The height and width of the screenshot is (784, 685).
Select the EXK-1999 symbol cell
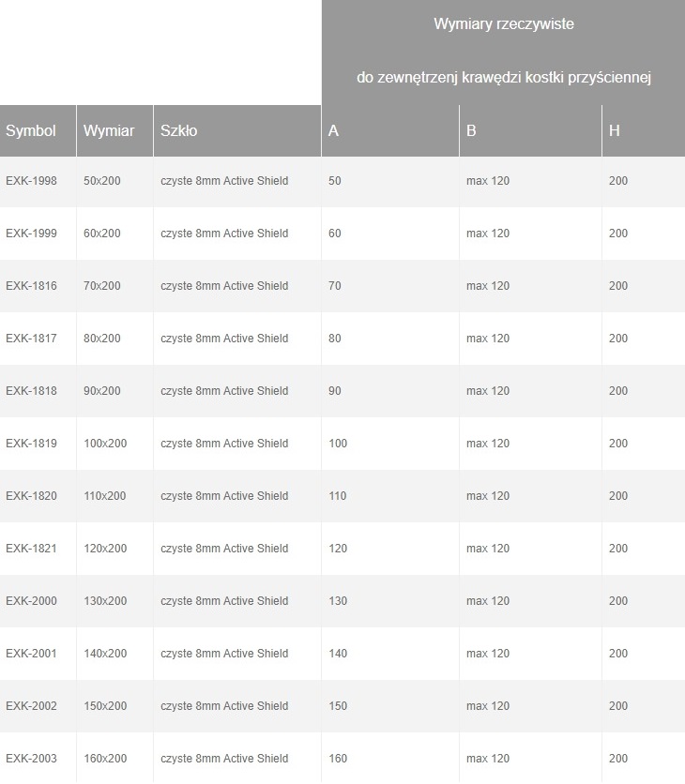(x=31, y=234)
